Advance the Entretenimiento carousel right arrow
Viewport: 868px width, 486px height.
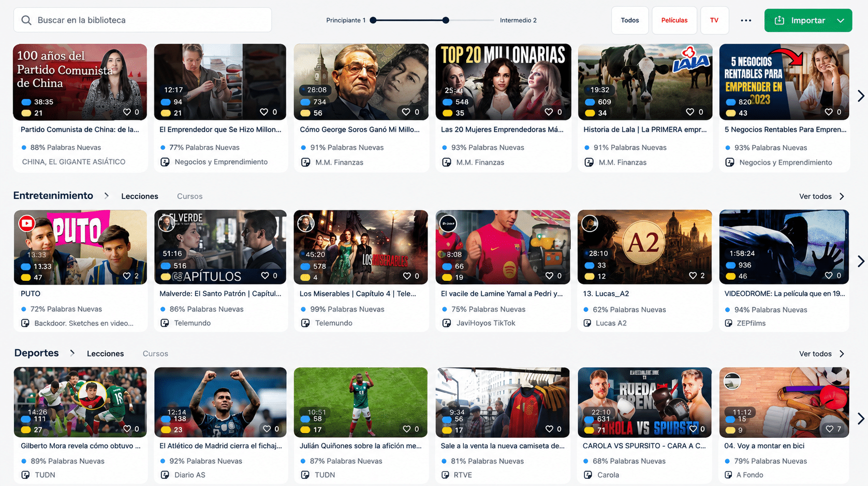pos(860,261)
